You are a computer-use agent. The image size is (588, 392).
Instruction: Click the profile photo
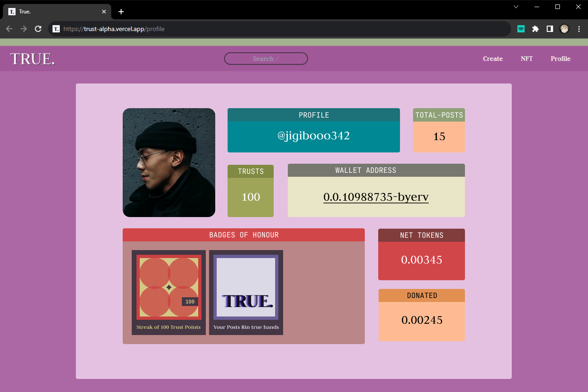[x=169, y=163]
